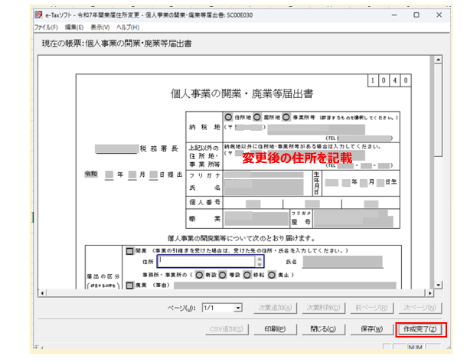
Task: Click the horizontal scrollbar left arrow
Action: 42,293
